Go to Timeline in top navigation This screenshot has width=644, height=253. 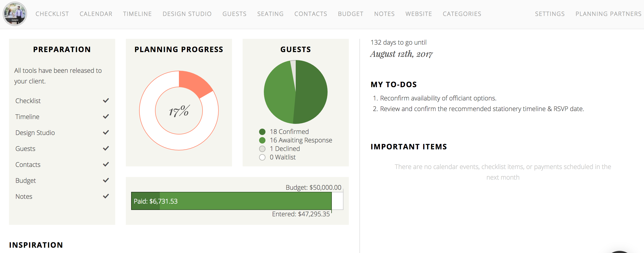[x=138, y=14]
